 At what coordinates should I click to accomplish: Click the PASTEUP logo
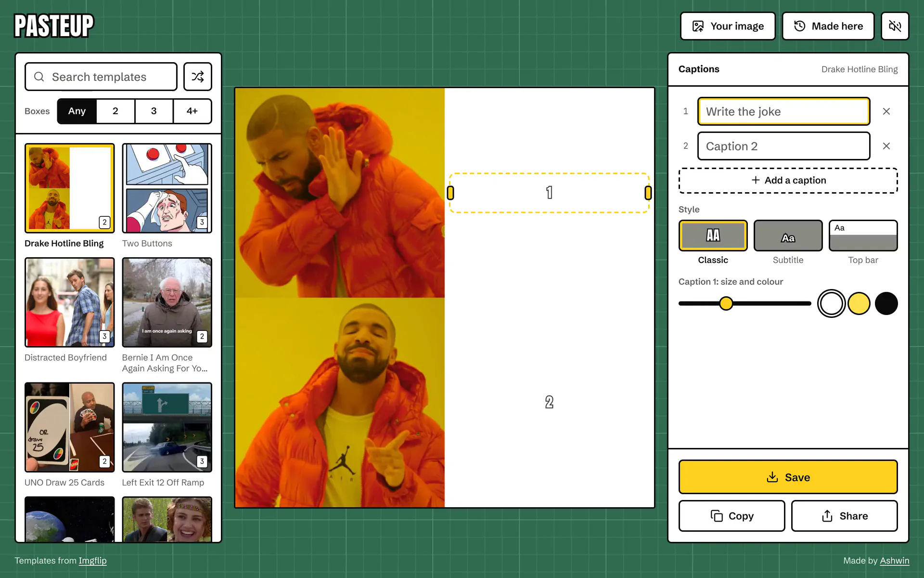tap(54, 26)
